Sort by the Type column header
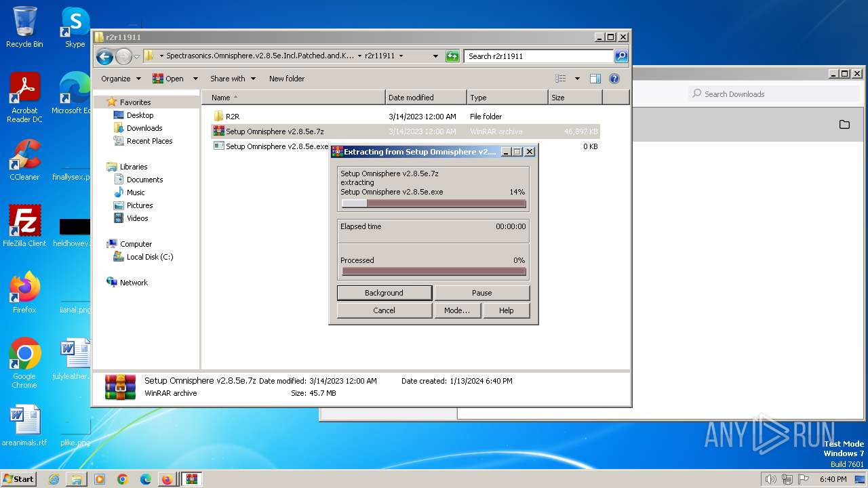This screenshot has height=488, width=868. (x=507, y=98)
